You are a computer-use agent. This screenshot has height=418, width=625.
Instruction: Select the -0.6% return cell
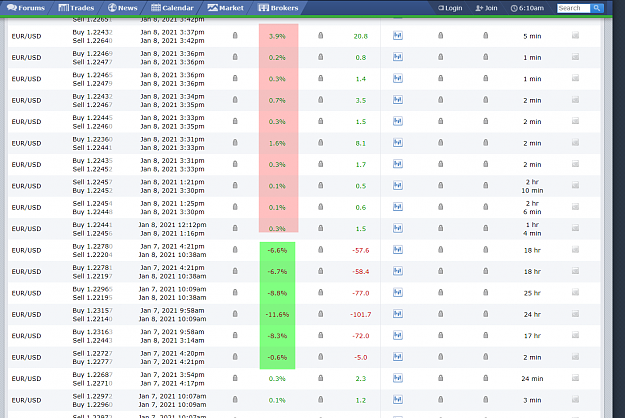click(x=277, y=357)
